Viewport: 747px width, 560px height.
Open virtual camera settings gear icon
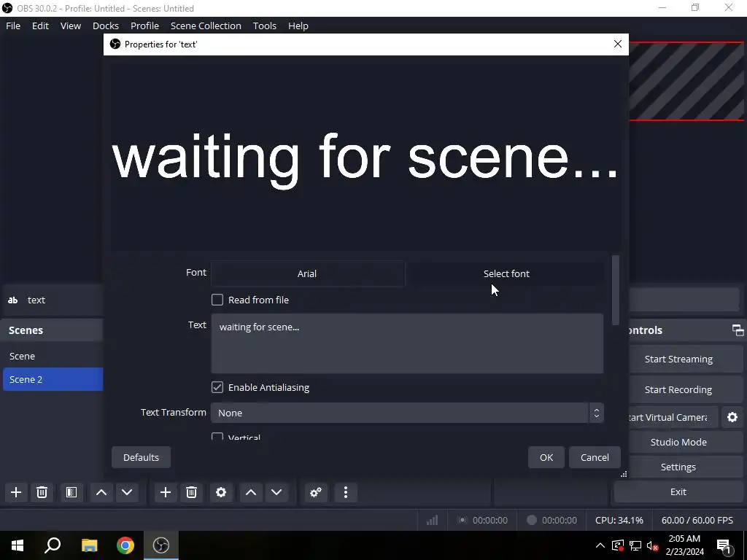pos(732,417)
